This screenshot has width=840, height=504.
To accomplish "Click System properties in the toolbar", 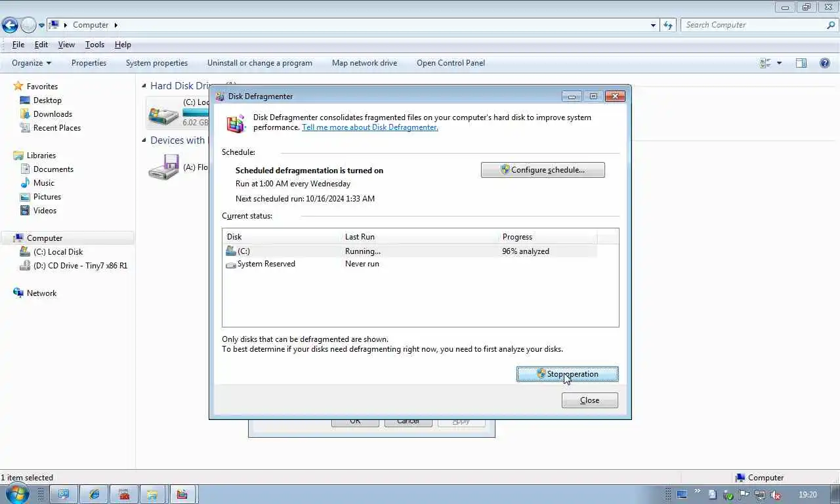I will point(157,63).
